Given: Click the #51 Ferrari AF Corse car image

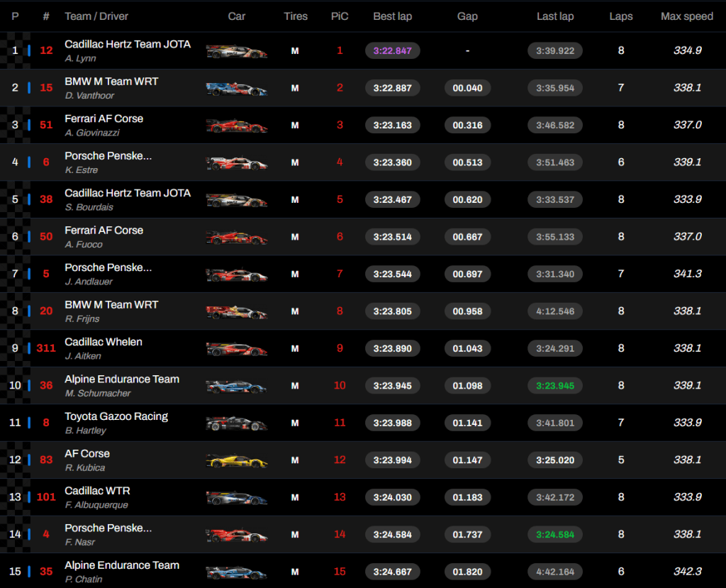Looking at the screenshot, I should click(x=237, y=125).
